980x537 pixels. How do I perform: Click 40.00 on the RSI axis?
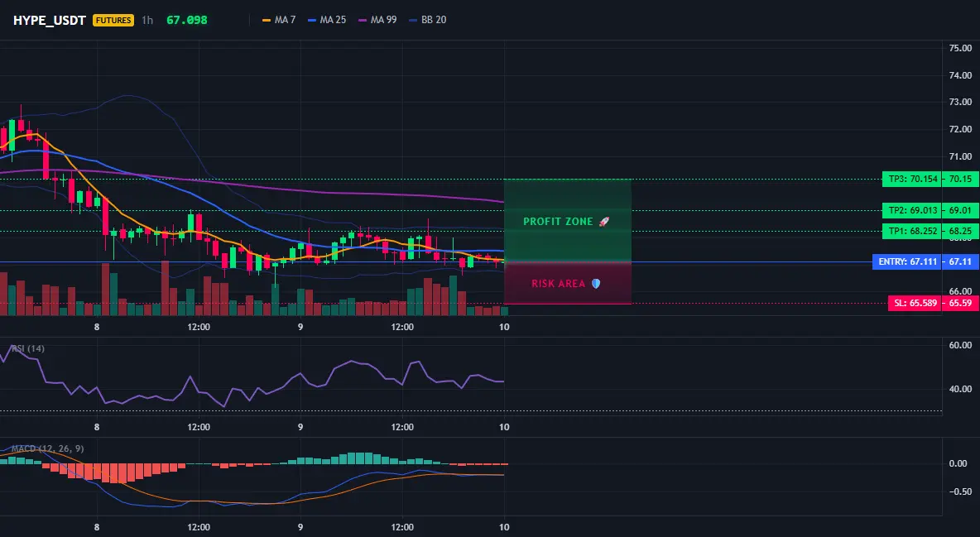960,389
